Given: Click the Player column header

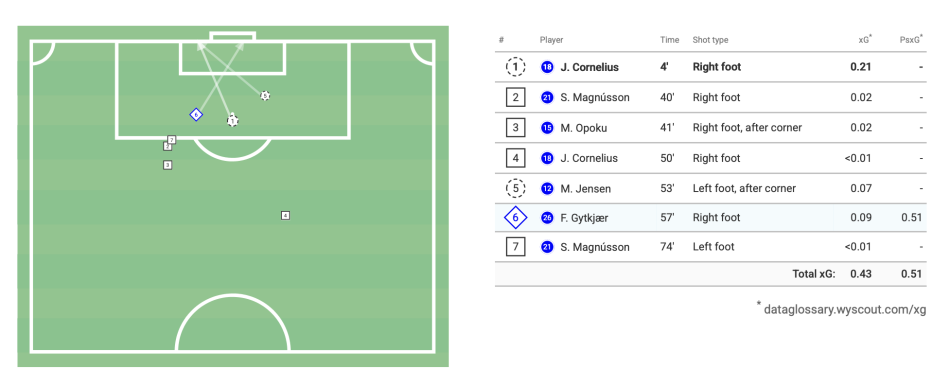Looking at the screenshot, I should (x=551, y=40).
